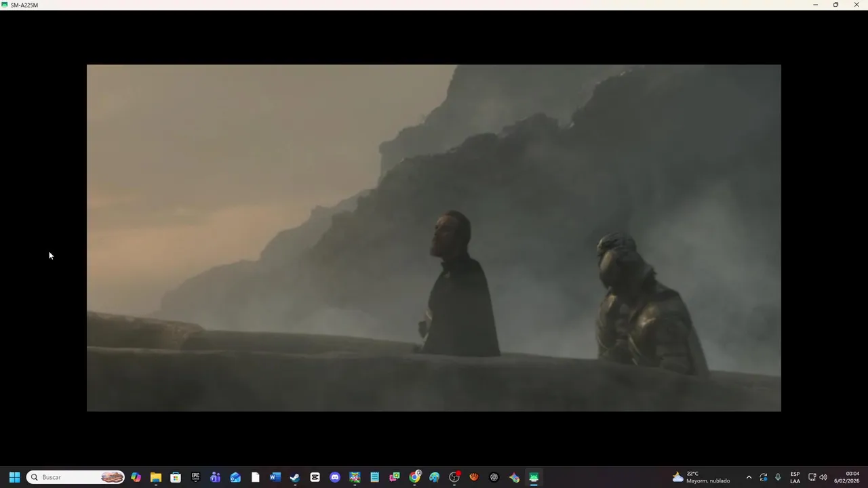The image size is (868, 488).
Task: Open Epic Games Launcher
Action: point(195,477)
